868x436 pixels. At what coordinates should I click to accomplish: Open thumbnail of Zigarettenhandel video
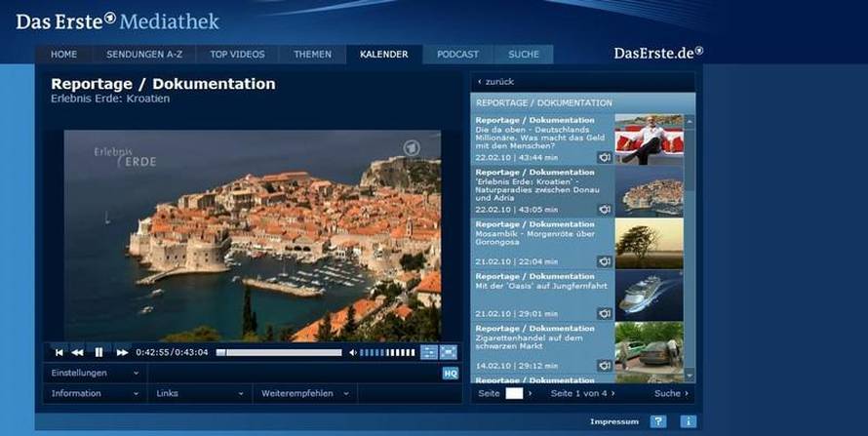coord(649,347)
